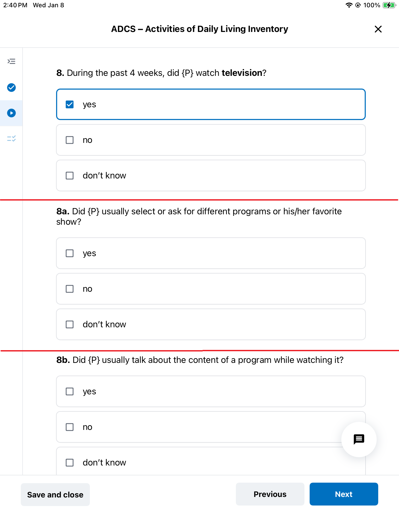
Task: Close the ADCS inventory form
Action: [378, 29]
